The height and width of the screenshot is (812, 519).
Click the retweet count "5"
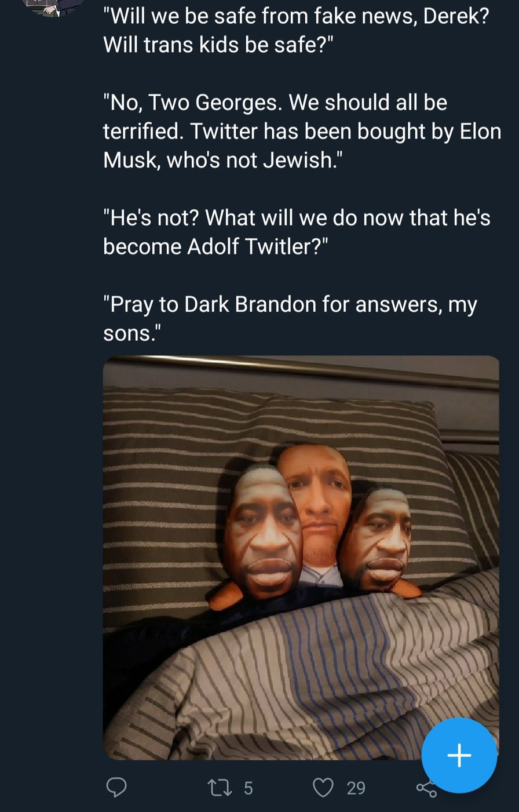click(248, 788)
